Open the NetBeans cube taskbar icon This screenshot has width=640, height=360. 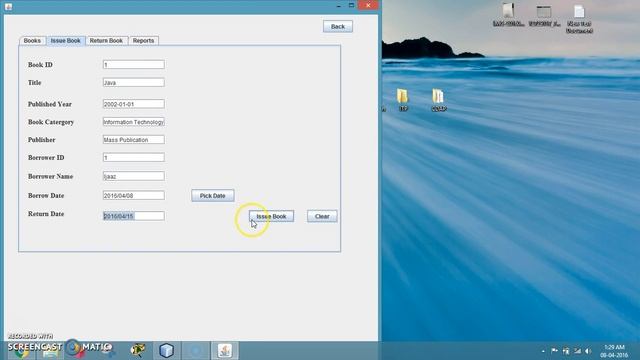167,350
